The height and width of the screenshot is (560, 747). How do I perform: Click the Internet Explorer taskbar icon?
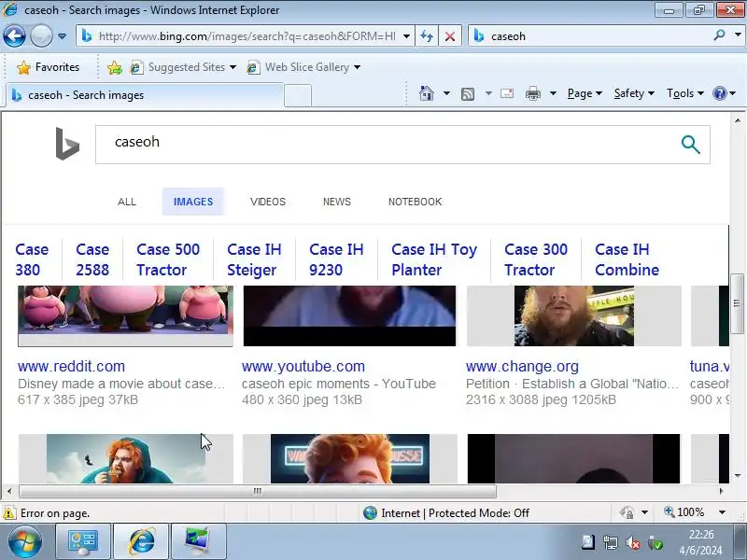[x=141, y=542]
